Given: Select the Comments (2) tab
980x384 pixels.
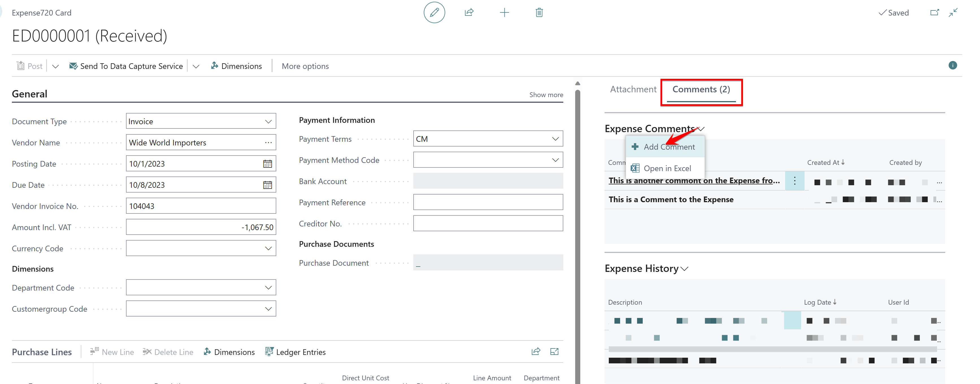Looking at the screenshot, I should point(701,89).
